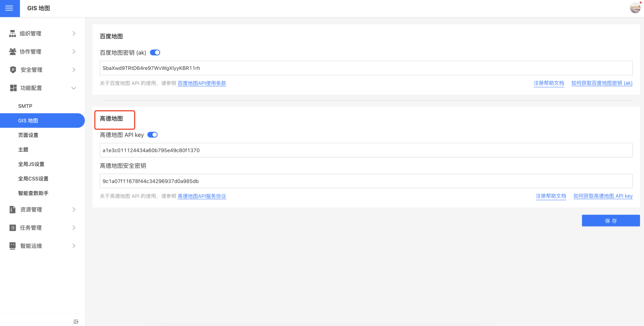Viewport: 644px width, 326px height.
Task: Click the 资源管理 file icon
Action: (x=13, y=210)
